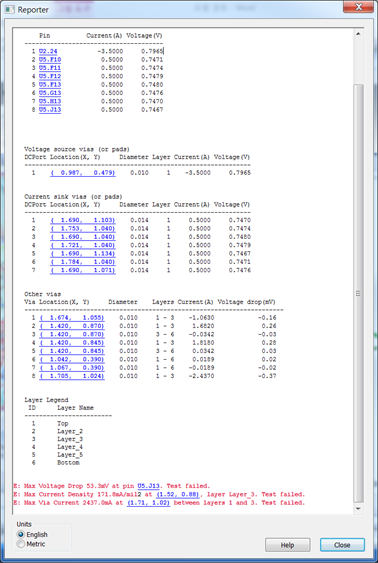Close the Reporter window with X

[358, 7]
